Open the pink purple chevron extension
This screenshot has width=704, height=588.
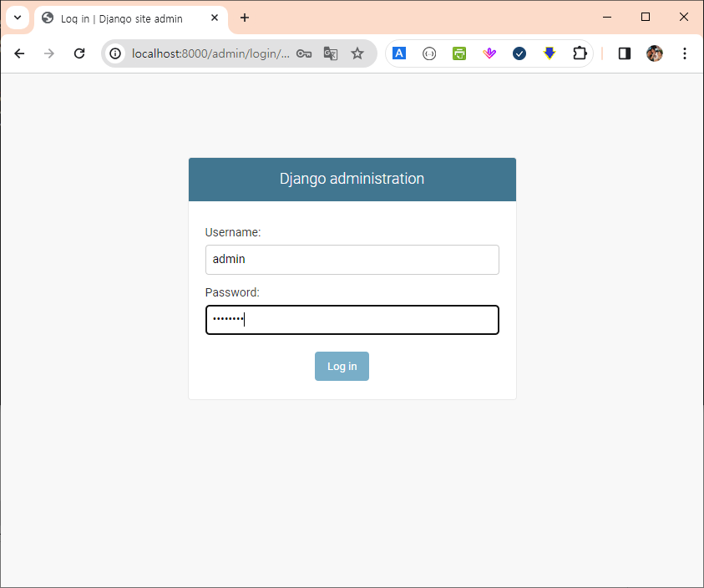click(x=489, y=53)
